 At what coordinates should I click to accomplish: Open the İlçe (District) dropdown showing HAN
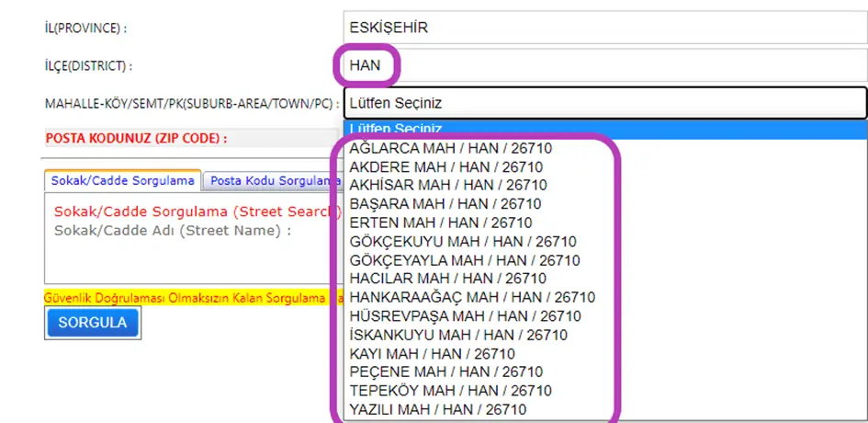pyautogui.click(x=604, y=65)
